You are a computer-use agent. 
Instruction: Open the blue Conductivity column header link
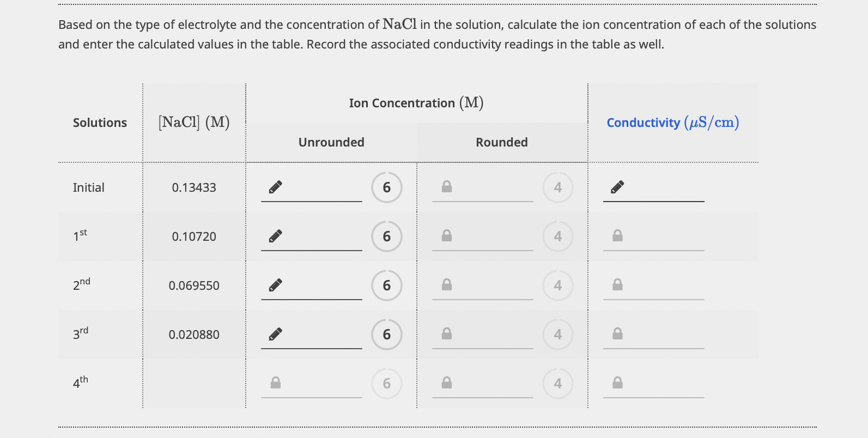click(673, 123)
